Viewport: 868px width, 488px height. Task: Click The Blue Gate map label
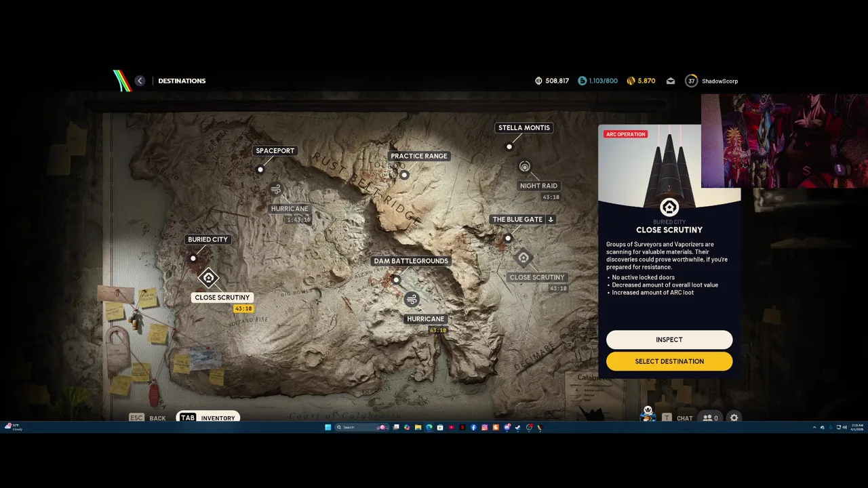tap(517, 220)
